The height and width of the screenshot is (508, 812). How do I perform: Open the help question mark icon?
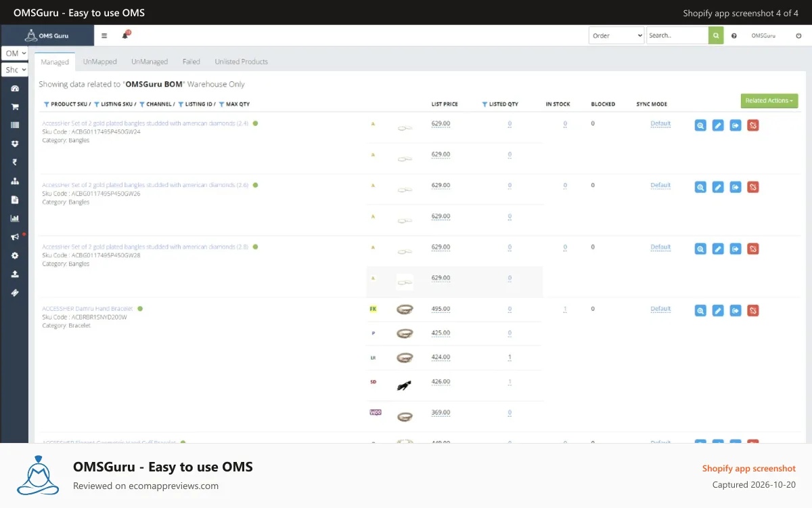[734, 36]
